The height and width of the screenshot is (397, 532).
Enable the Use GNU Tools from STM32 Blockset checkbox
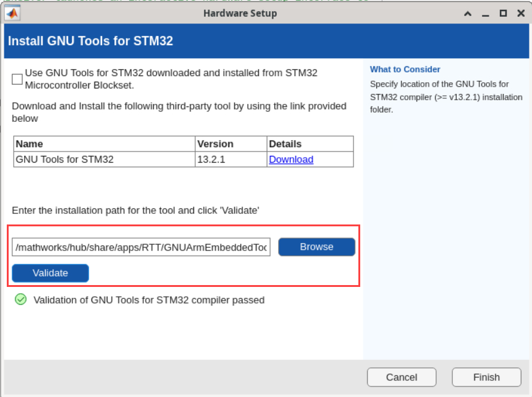click(x=17, y=79)
